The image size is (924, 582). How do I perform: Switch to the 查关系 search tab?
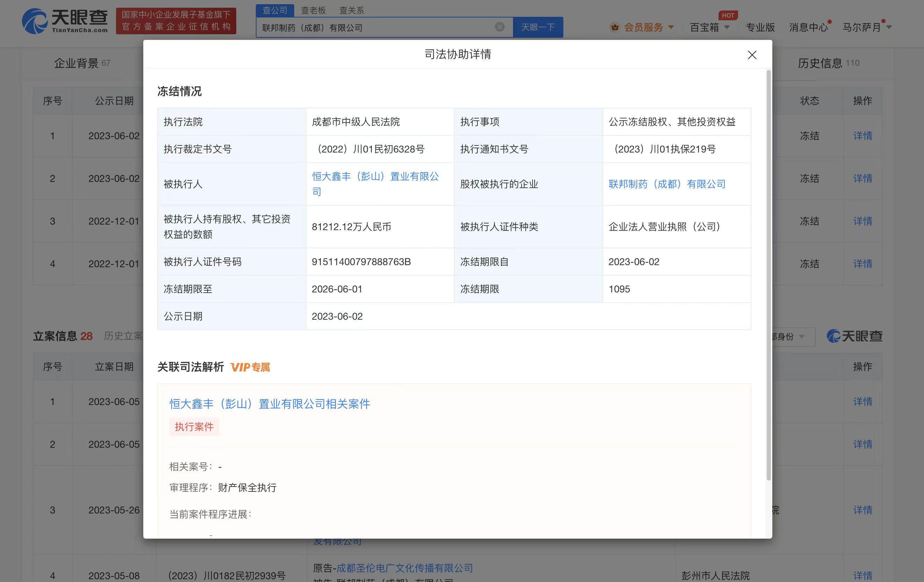pyautogui.click(x=352, y=10)
